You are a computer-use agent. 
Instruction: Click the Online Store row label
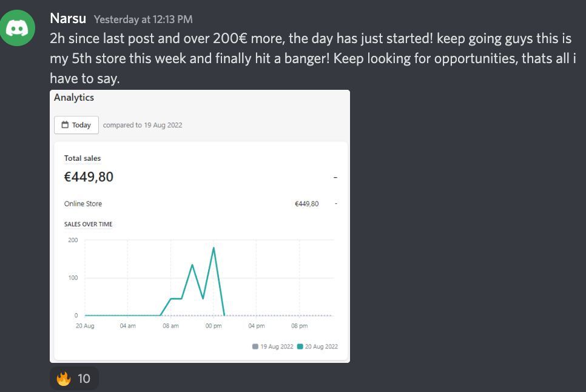click(x=83, y=204)
